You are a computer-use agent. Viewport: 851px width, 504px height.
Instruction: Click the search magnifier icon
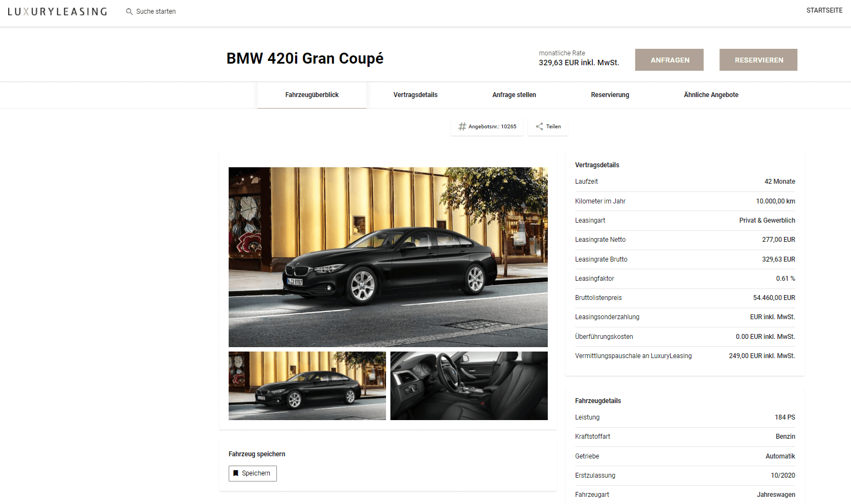click(x=129, y=12)
